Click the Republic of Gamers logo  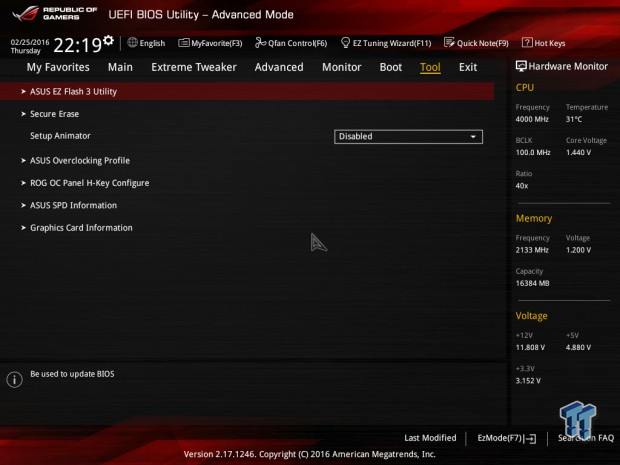point(55,13)
